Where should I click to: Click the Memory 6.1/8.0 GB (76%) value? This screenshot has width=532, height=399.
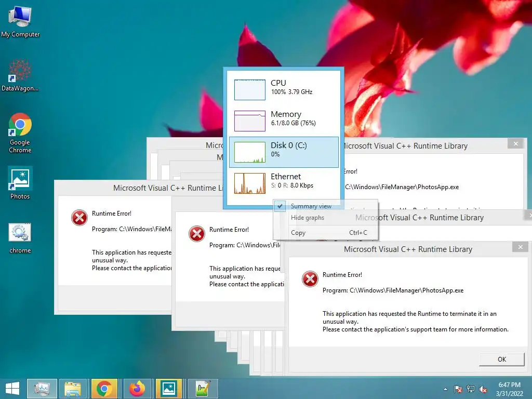(293, 123)
